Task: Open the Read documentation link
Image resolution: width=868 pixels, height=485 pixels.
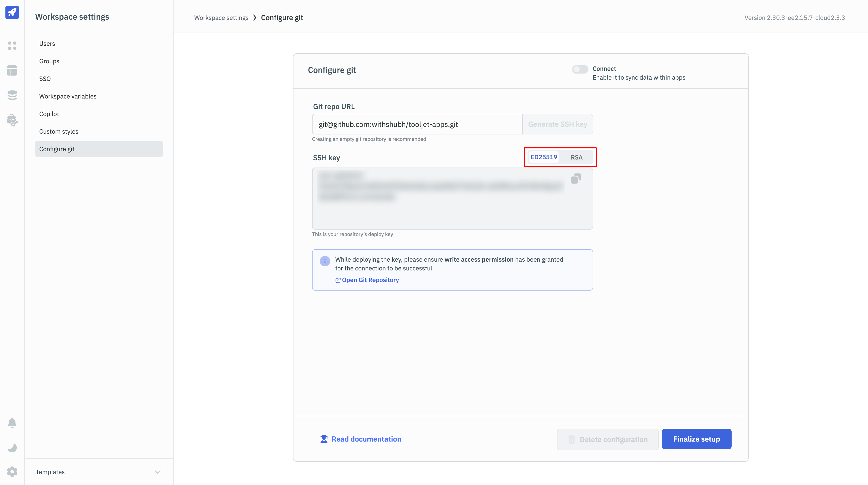Action: [x=366, y=439]
